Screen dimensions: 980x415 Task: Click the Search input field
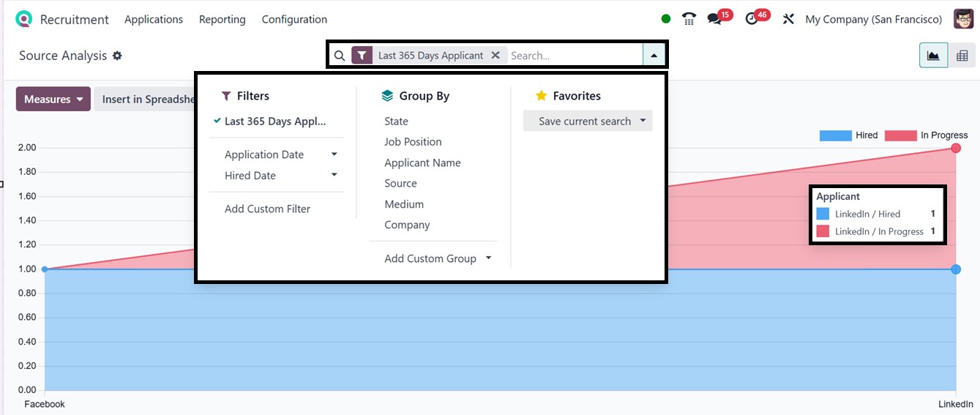click(575, 55)
